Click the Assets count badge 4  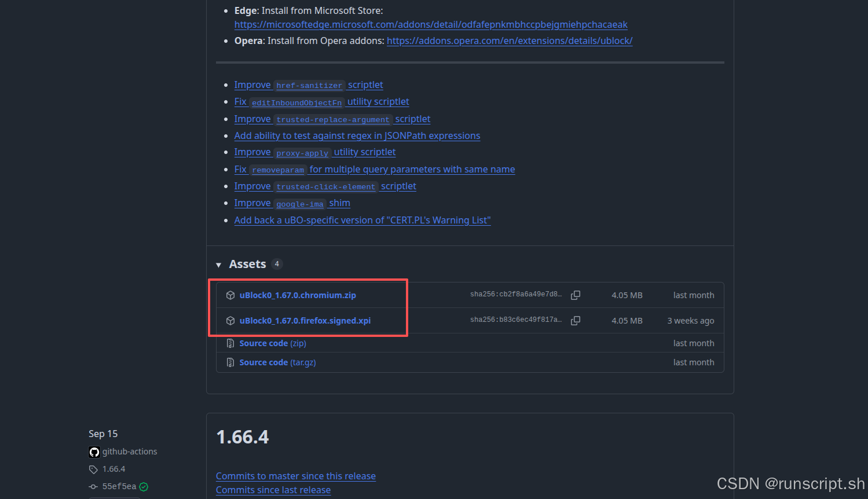point(277,264)
